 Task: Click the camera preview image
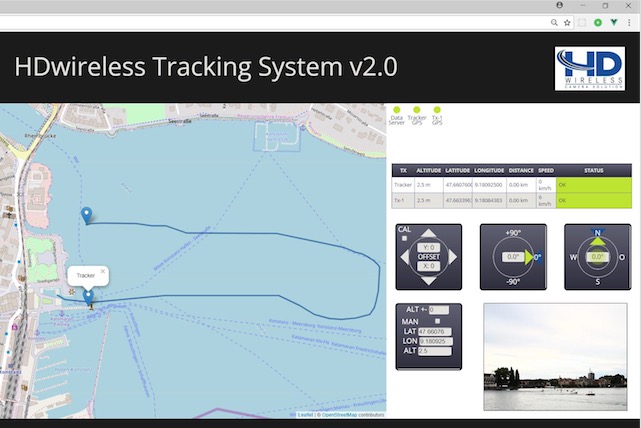pyautogui.click(x=555, y=356)
